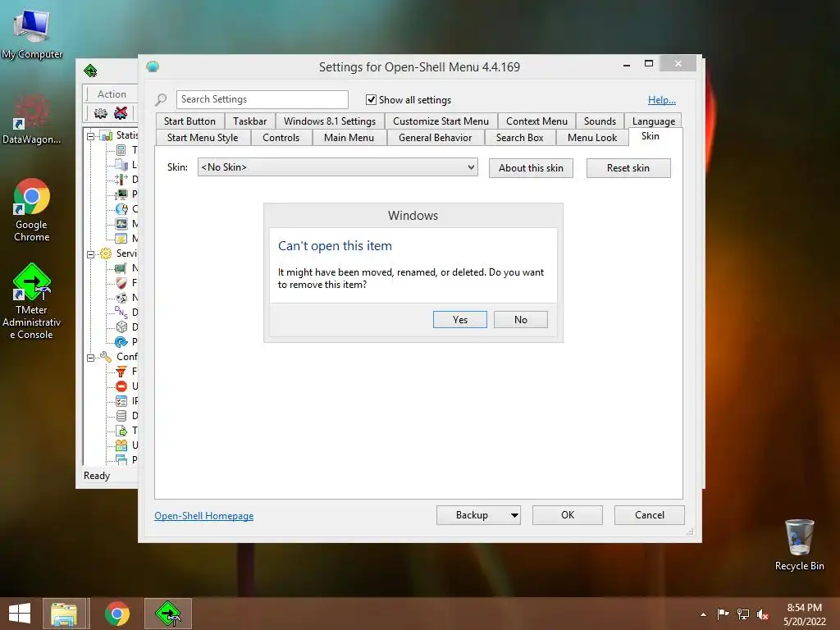This screenshot has height=630, width=840.
Task: Open the Language tab
Action: tap(654, 121)
